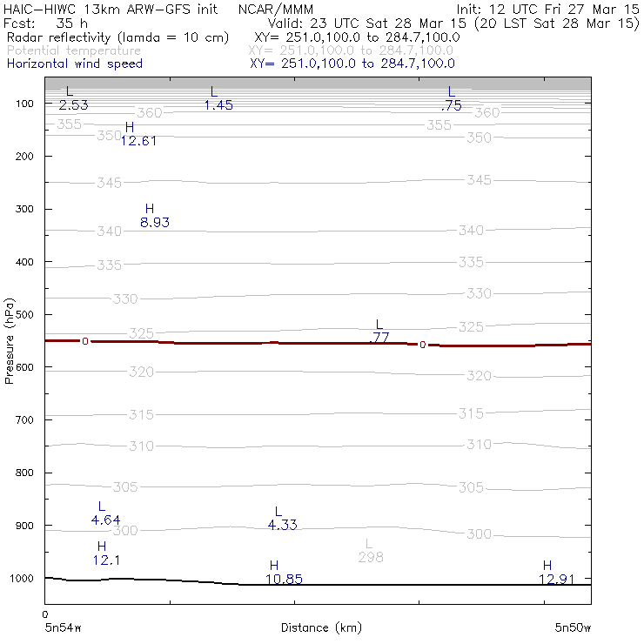Click the 'Distance (km)' axis label

pos(321,627)
